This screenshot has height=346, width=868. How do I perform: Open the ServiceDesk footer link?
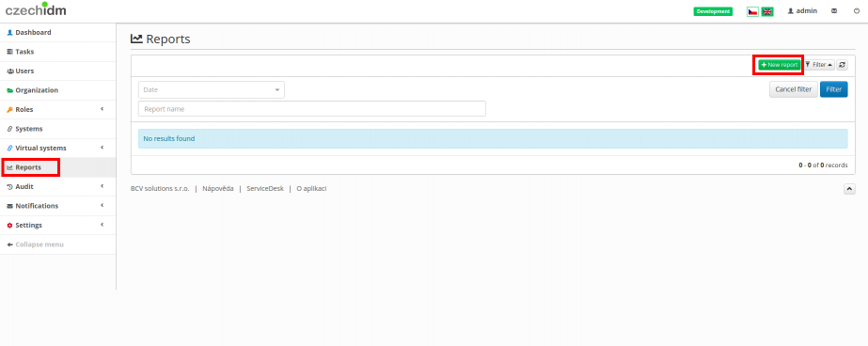point(265,189)
